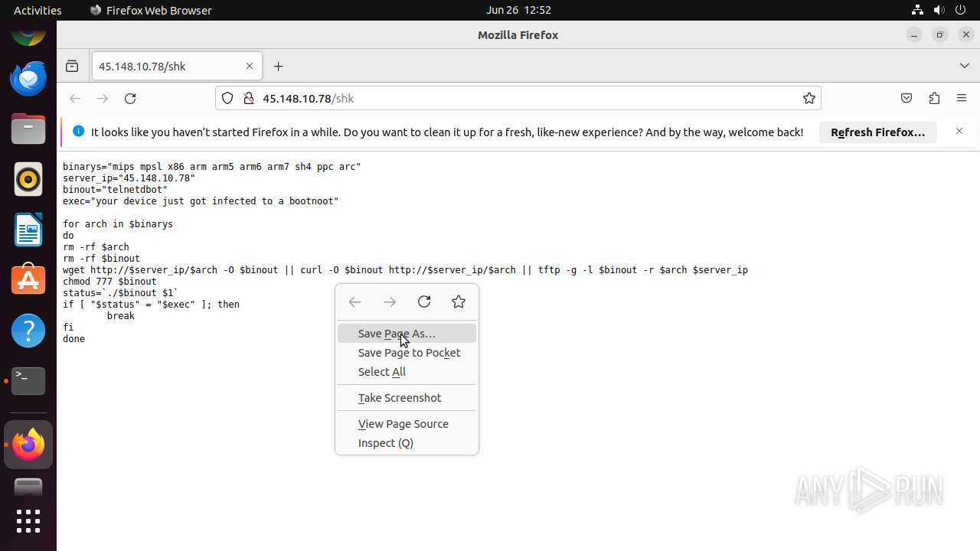Click the context menu back arrow
The height and width of the screenshot is (551, 980).
354,302
